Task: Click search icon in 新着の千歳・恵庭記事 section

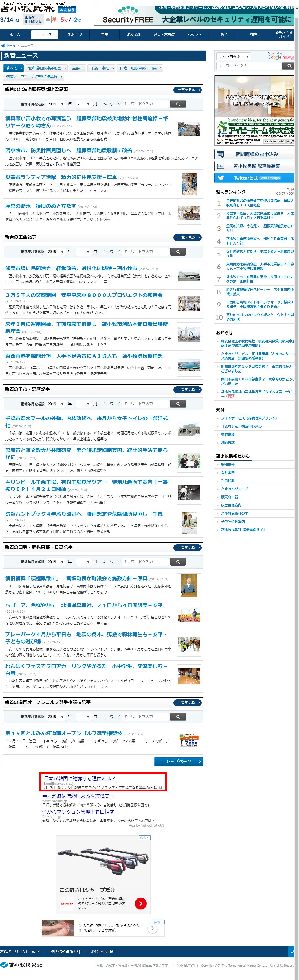Action: click(x=178, y=404)
